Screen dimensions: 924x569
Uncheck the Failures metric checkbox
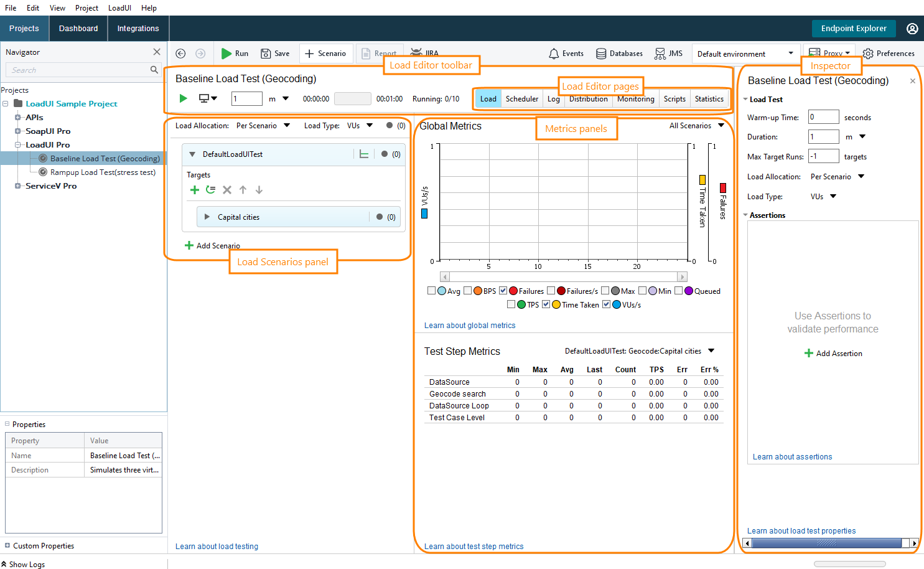pyautogui.click(x=503, y=291)
